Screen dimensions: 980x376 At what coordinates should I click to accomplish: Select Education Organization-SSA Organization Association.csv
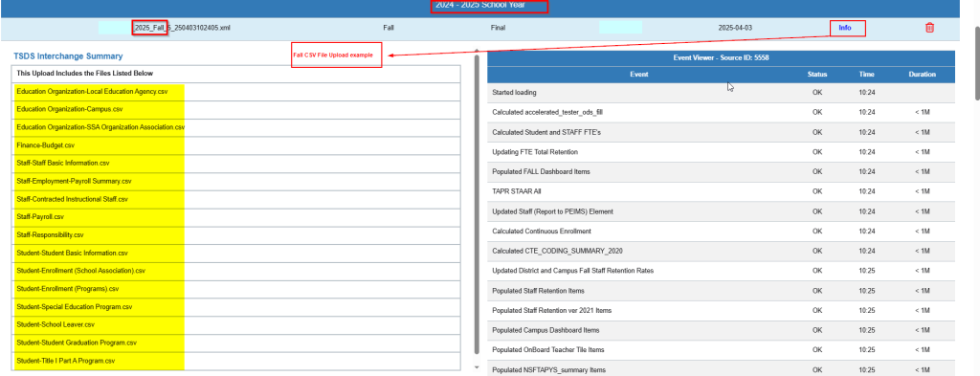tap(236, 127)
